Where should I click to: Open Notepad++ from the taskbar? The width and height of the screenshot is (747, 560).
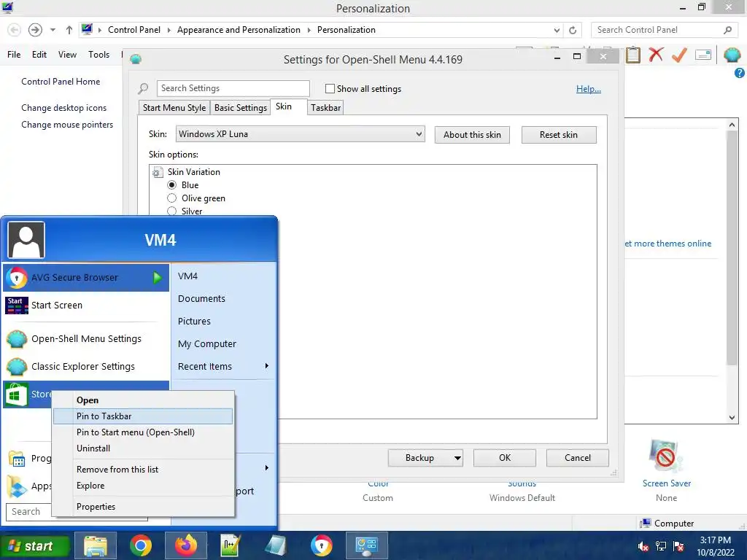(231, 545)
